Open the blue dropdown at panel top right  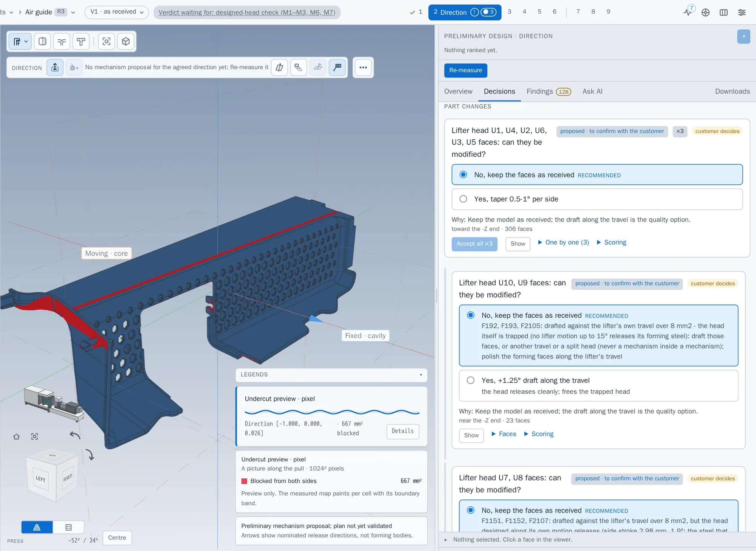tap(744, 37)
